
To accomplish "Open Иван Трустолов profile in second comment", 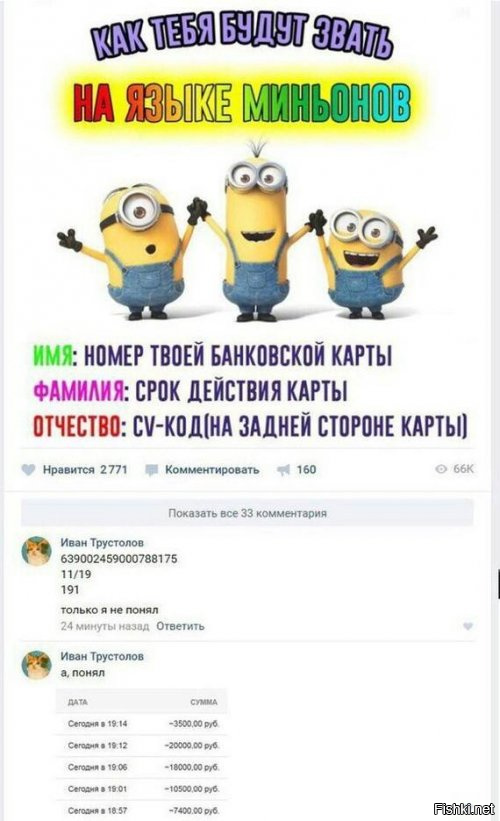I will point(102,656).
